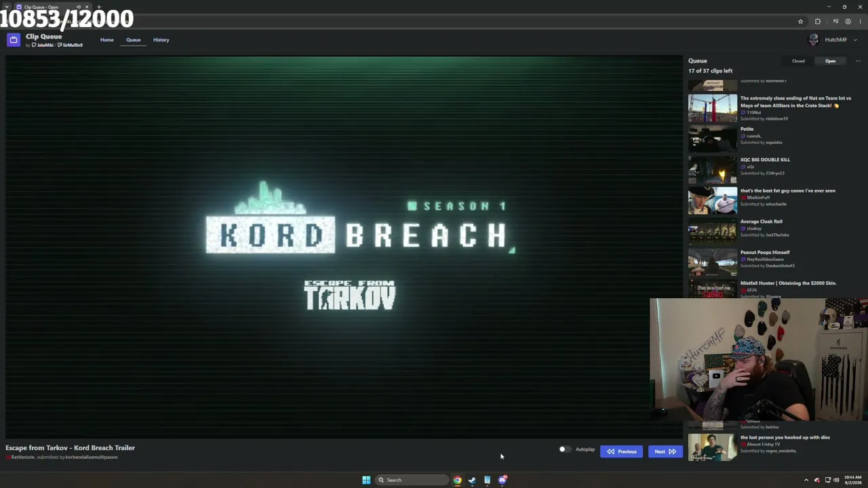This screenshot has width=868, height=488.
Task: Select the Peanut Poops Himself thumbnail
Action: (x=713, y=263)
